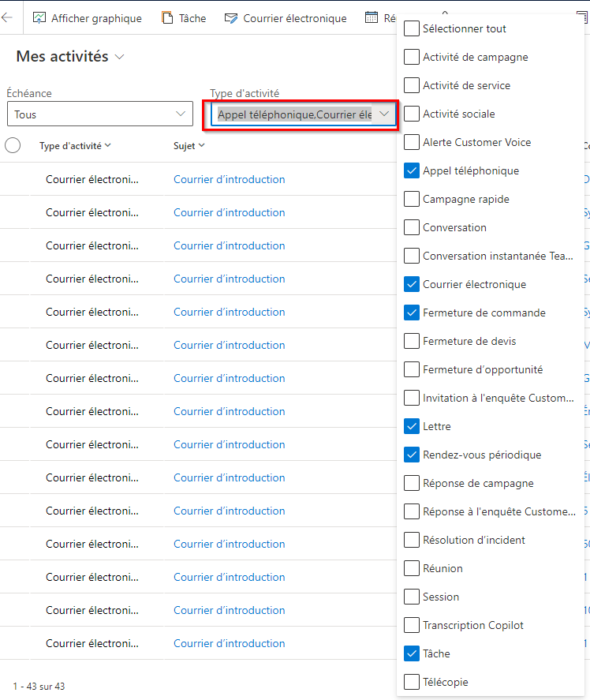Click the calendar icon in toolbar
Image resolution: width=590 pixels, height=700 pixels.
click(372, 18)
